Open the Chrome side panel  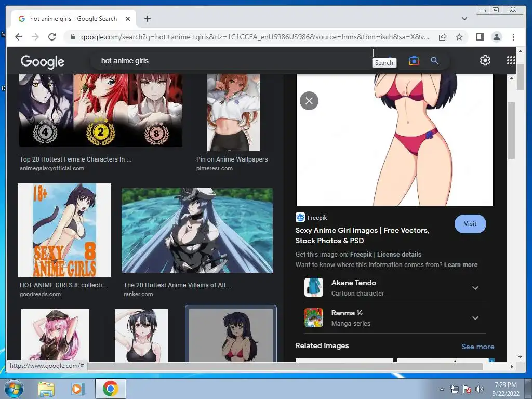click(x=480, y=37)
